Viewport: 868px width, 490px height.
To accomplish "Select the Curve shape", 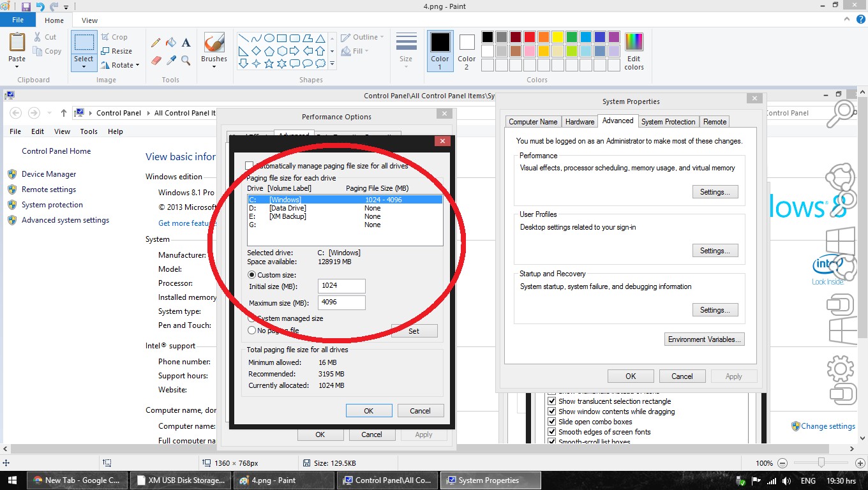I will 256,38.
